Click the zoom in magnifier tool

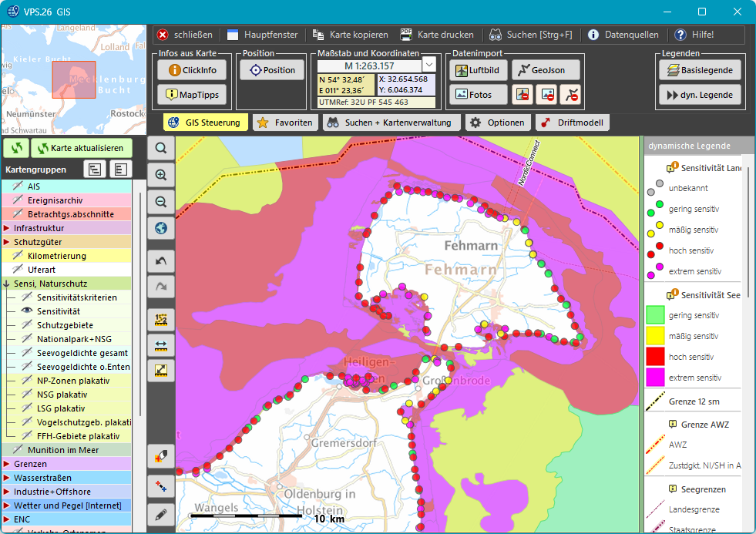(161, 175)
